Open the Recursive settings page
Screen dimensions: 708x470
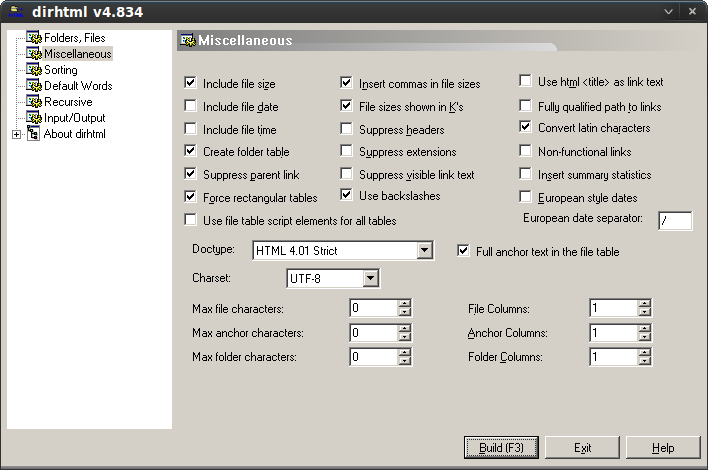click(68, 102)
